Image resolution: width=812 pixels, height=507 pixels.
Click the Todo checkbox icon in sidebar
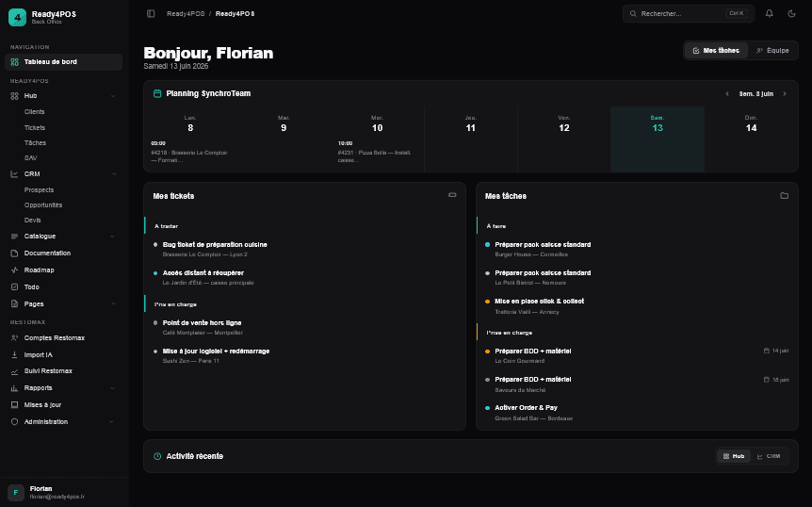pyautogui.click(x=14, y=286)
